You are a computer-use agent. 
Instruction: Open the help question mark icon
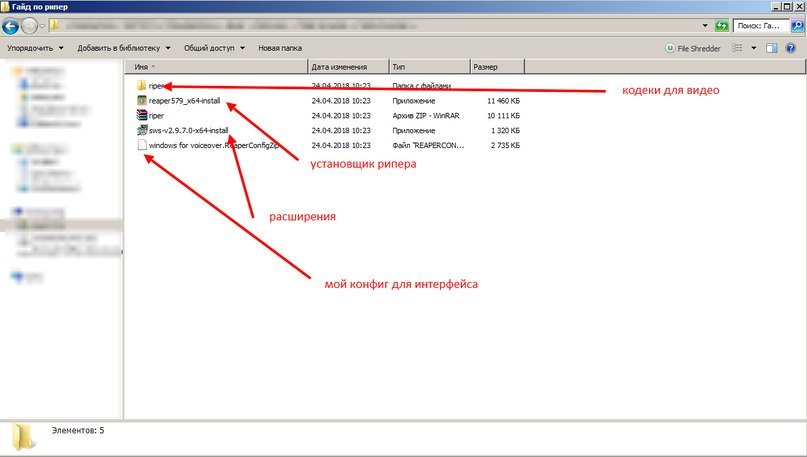pyautogui.click(x=792, y=47)
